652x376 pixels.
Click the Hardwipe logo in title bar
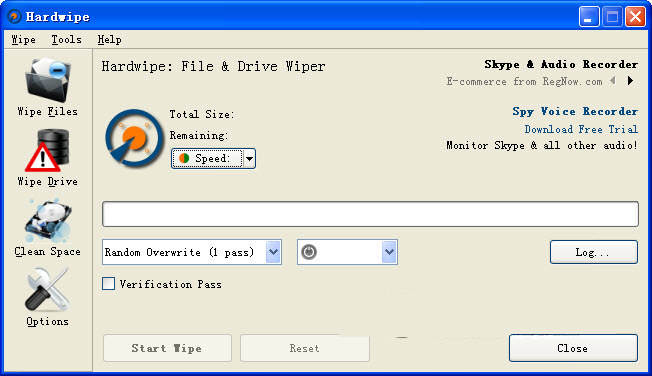click(x=15, y=17)
